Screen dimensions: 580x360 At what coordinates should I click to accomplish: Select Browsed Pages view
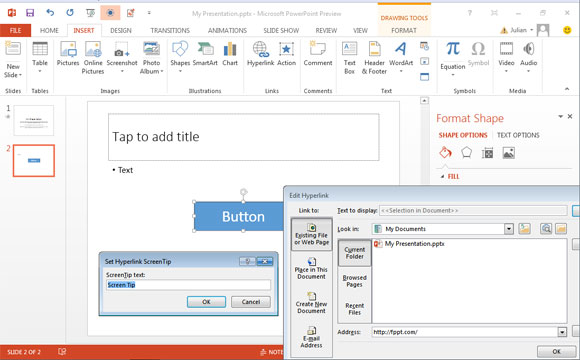pyautogui.click(x=354, y=281)
